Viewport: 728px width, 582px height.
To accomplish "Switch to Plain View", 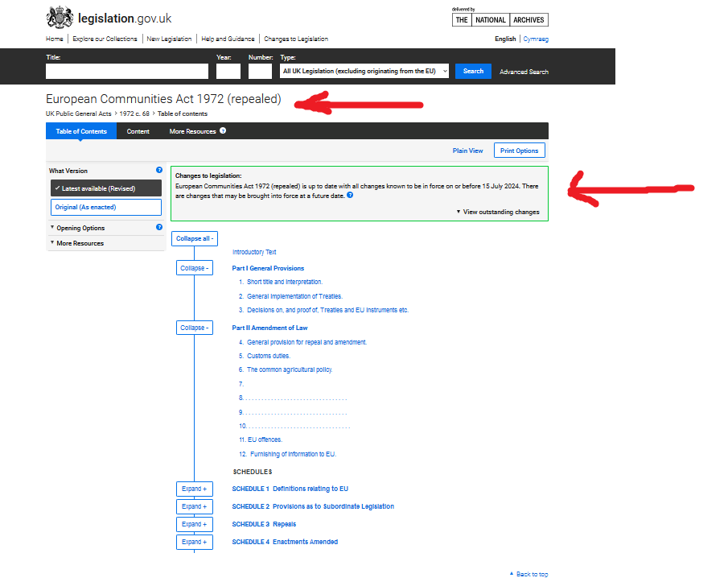I will (x=467, y=151).
